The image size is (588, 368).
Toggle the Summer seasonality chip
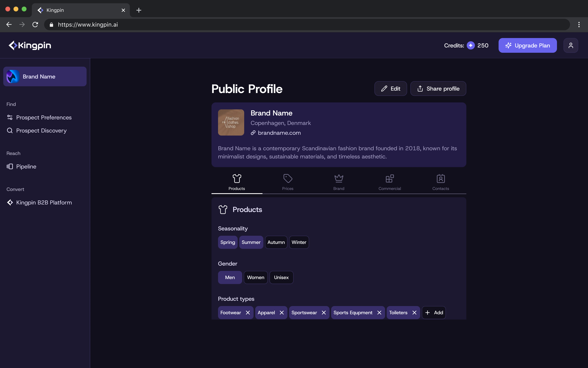(251, 242)
